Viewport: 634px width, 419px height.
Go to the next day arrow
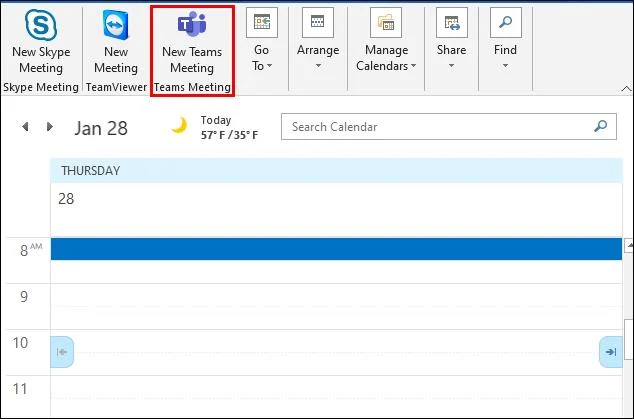[x=50, y=127]
